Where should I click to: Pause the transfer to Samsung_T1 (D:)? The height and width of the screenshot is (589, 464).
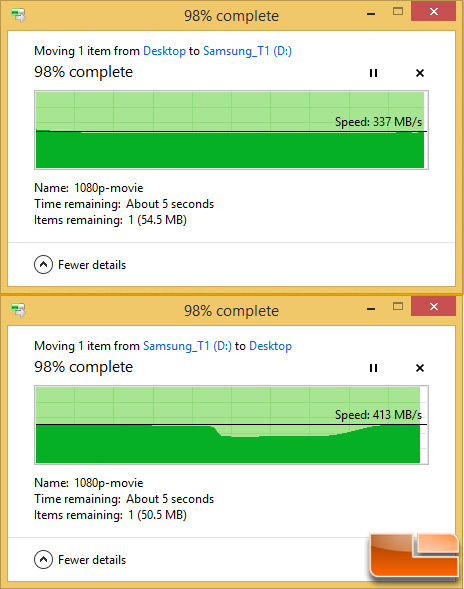373,73
